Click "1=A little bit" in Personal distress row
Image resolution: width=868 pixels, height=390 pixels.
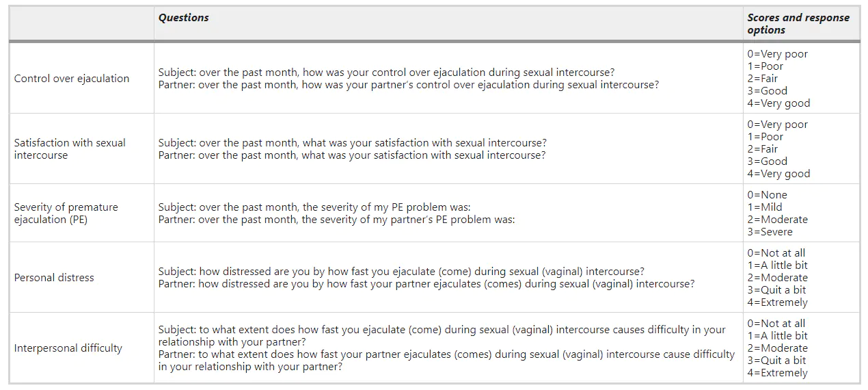click(777, 265)
